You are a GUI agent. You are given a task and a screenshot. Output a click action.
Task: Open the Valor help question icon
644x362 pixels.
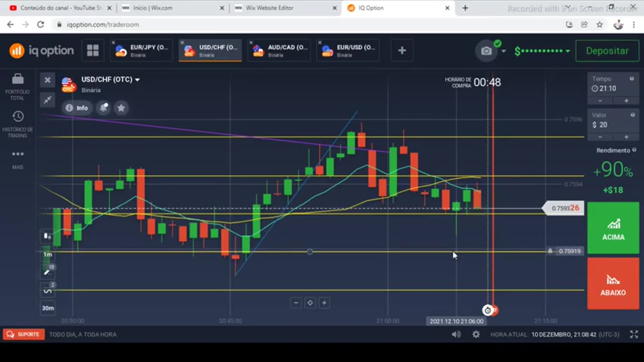click(632, 115)
